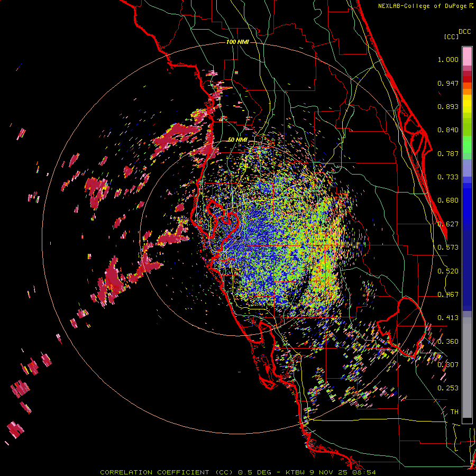
Task: Click the 0.5 DEG elevation text
Action: pyautogui.click(x=254, y=472)
